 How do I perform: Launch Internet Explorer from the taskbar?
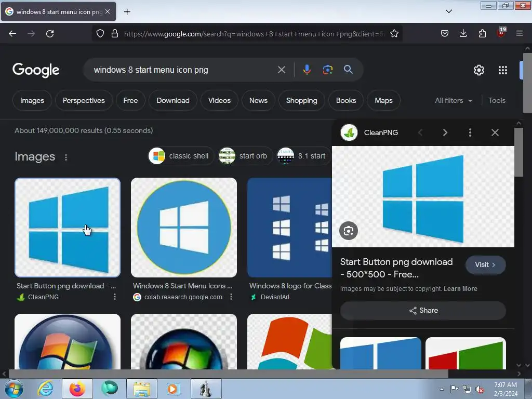[x=46, y=389]
